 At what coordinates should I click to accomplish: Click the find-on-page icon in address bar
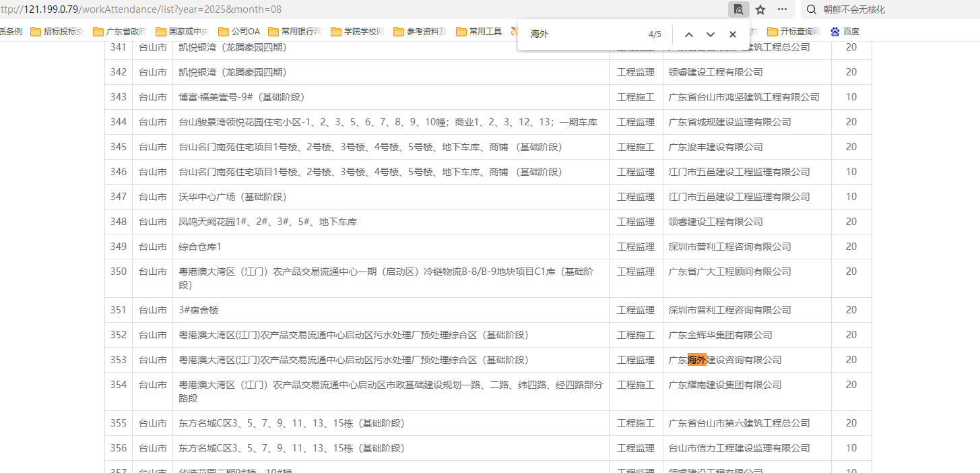(x=738, y=9)
